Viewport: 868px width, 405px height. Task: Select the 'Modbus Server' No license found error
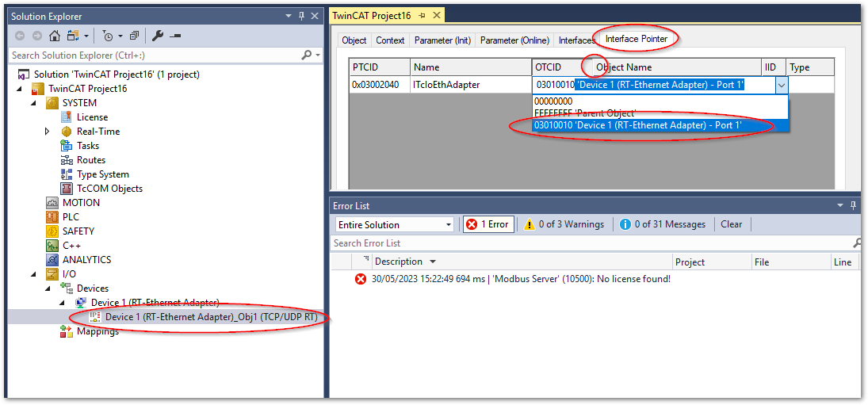521,279
